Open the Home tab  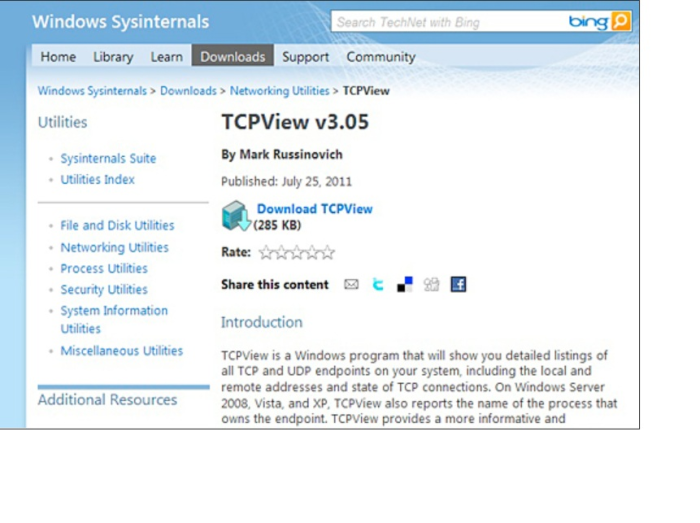point(58,57)
